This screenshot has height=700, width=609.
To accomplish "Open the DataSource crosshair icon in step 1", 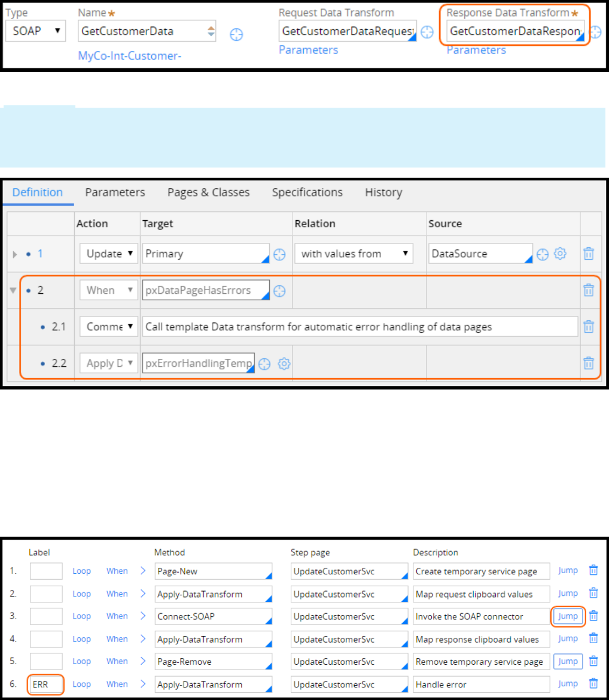I will (x=543, y=254).
